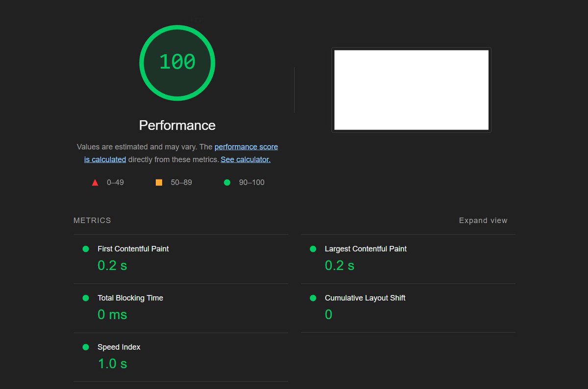
Task: Click the 0 value for Cumulative Layout Shift
Action: [x=328, y=315]
